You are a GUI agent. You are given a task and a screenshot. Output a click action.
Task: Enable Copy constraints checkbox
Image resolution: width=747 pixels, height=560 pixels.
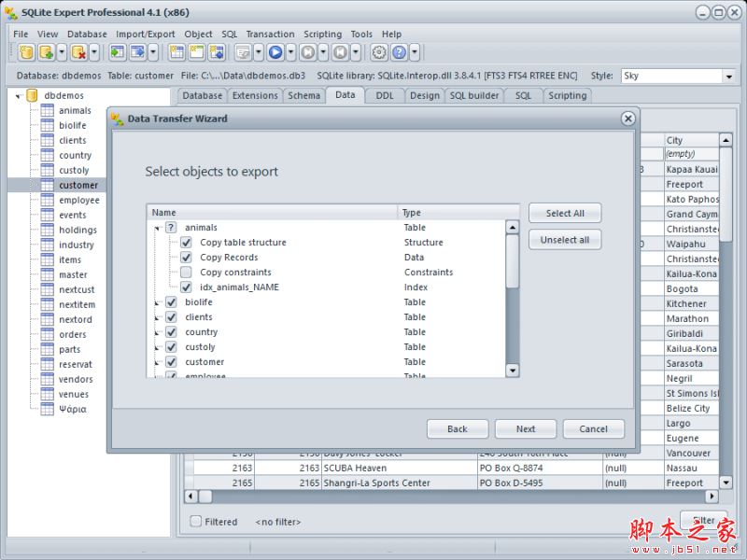pos(186,272)
